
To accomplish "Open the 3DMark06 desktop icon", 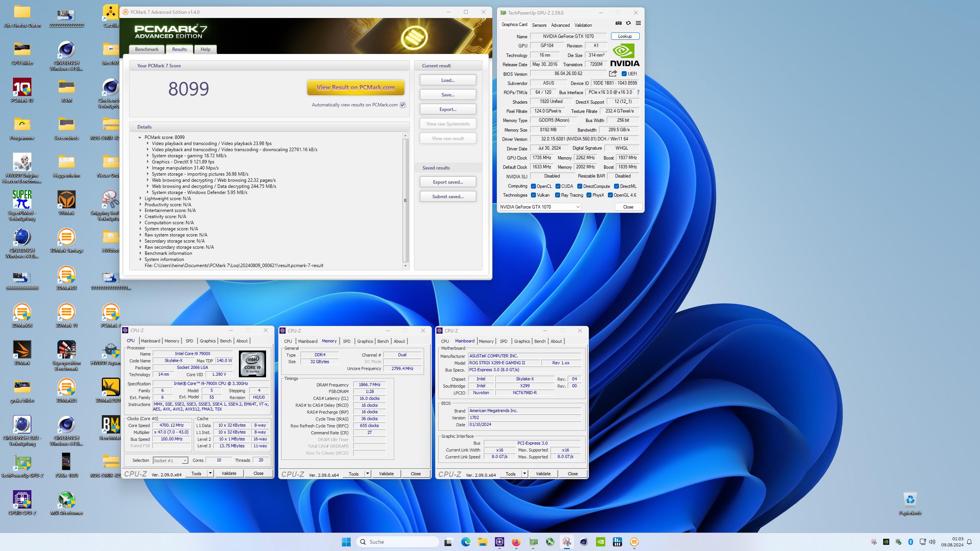I will (22, 315).
